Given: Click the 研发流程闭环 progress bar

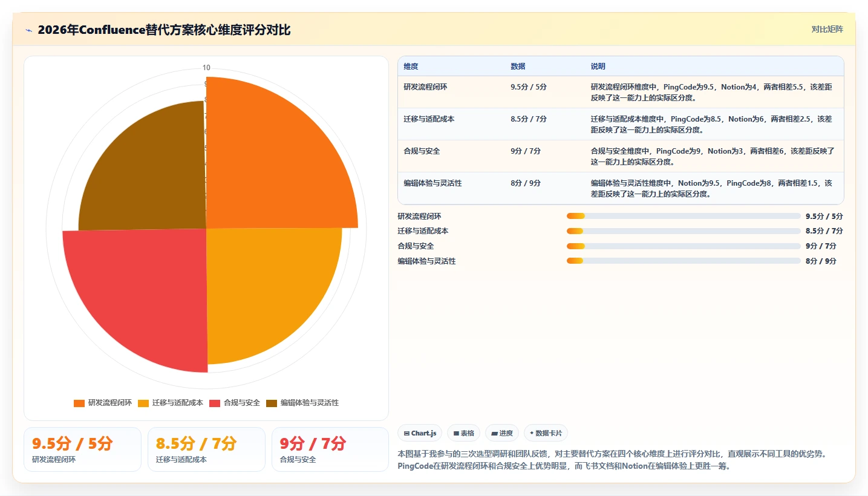Looking at the screenshot, I should [x=684, y=216].
